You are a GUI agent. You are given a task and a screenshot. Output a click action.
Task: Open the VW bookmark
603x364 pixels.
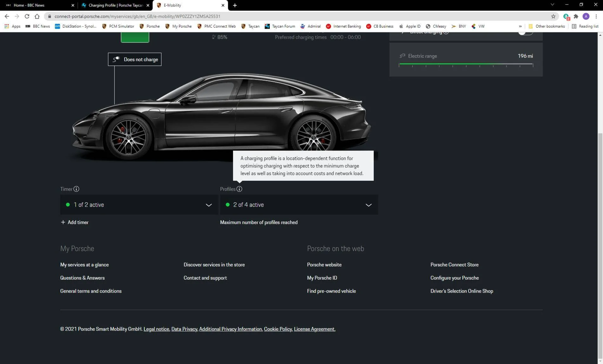click(478, 26)
